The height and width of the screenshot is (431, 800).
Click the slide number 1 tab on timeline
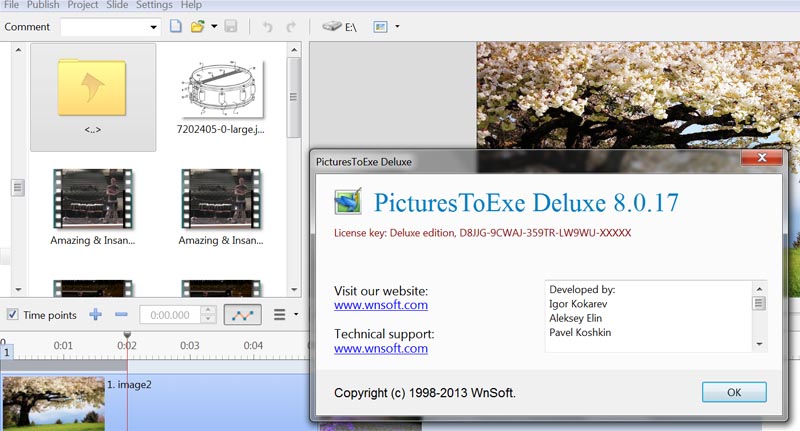pos(7,352)
